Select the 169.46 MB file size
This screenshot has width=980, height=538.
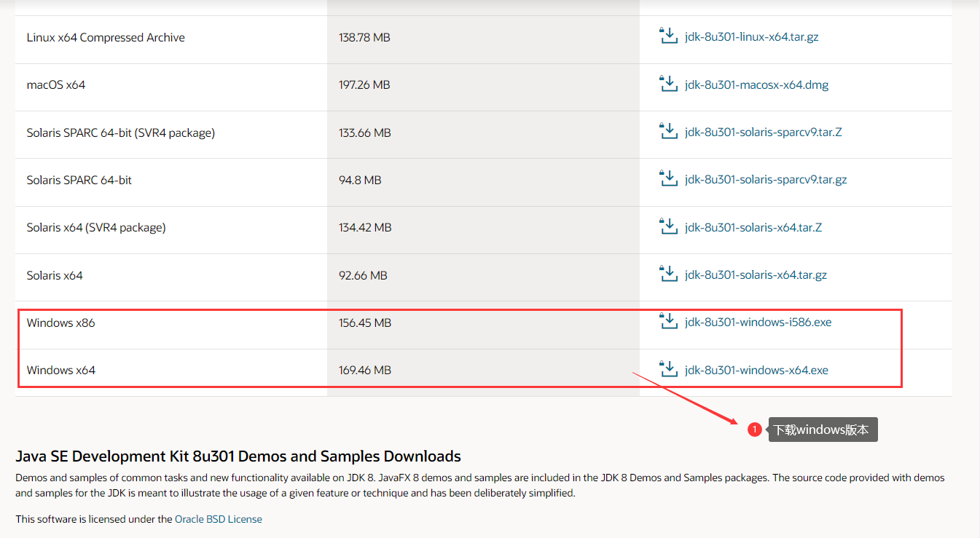click(365, 371)
